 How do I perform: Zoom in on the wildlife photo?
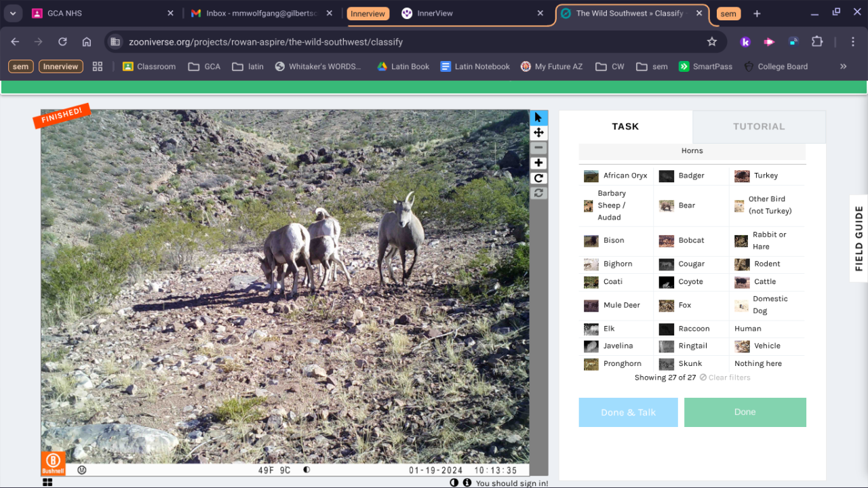[x=538, y=163]
